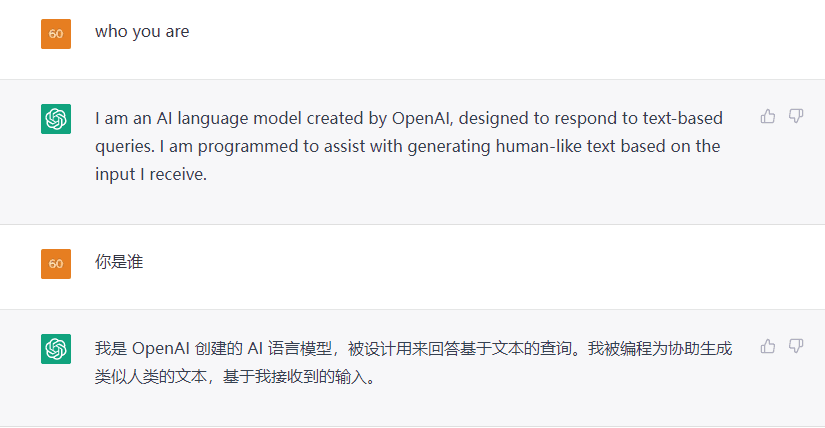Click thumbs down on the English response
Screen dimensions: 825x428
point(796,116)
